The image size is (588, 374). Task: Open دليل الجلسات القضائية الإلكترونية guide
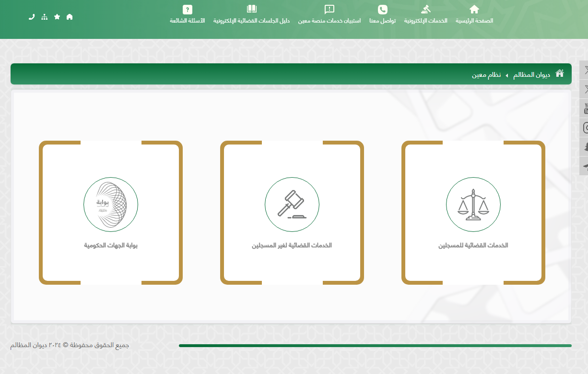pos(251,15)
